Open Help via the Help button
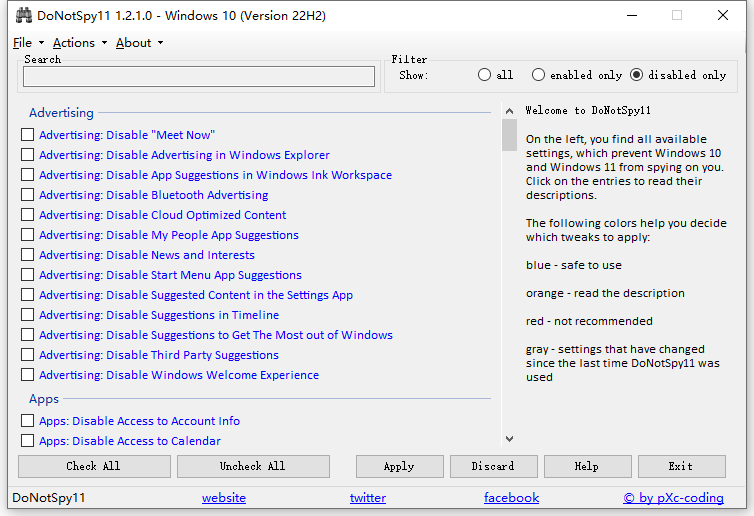 point(588,466)
